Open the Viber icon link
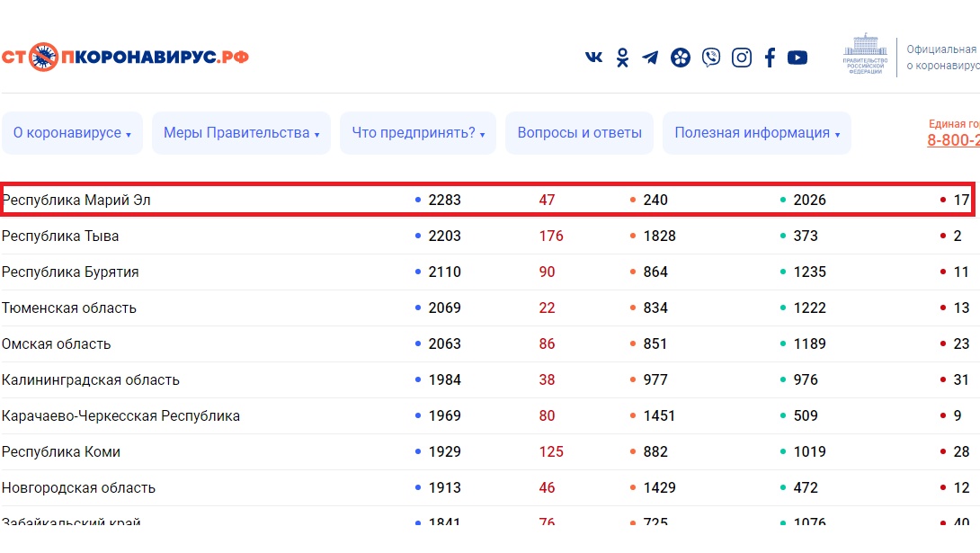This screenshot has height=553, width=980. (x=711, y=58)
